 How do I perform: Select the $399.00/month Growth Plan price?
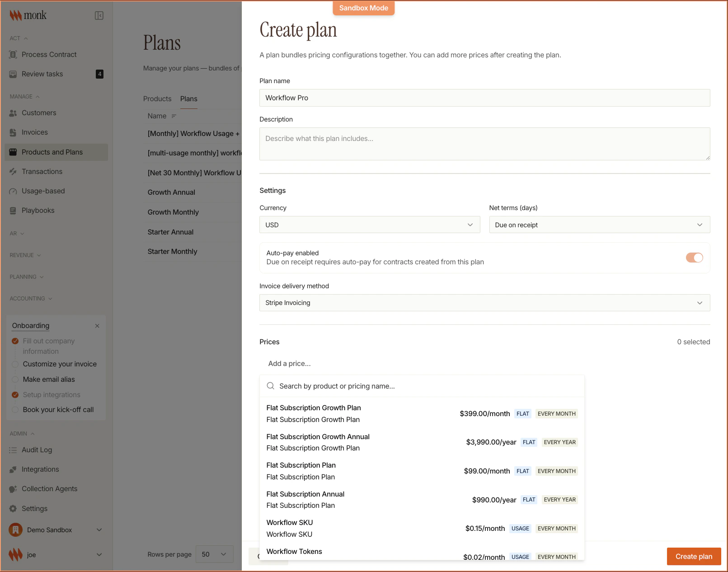coord(422,414)
